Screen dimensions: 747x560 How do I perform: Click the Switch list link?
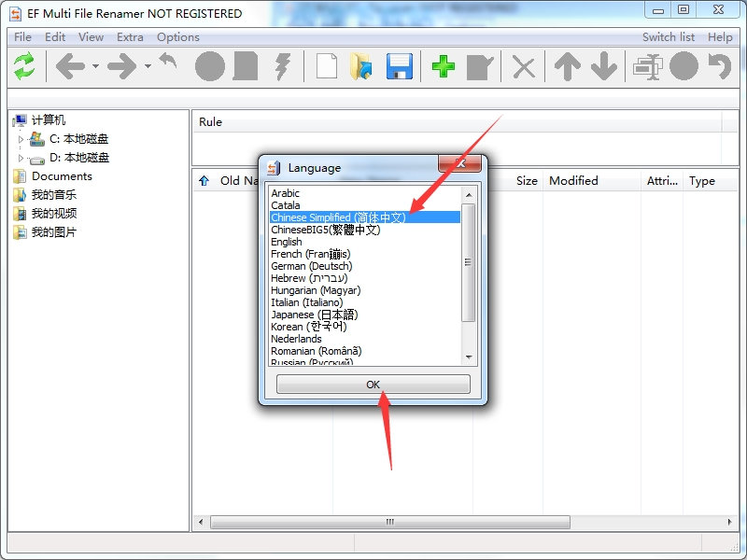[x=668, y=37]
